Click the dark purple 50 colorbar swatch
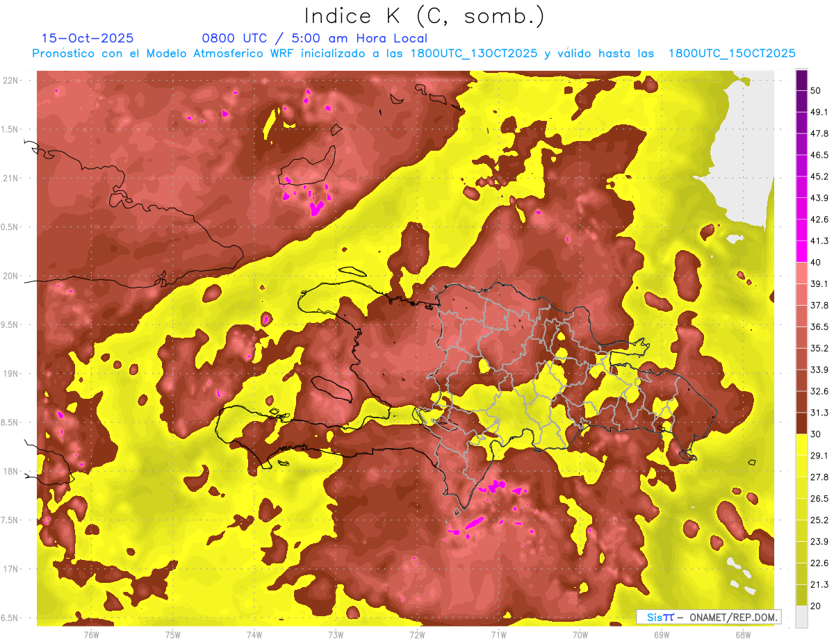The height and width of the screenshot is (644, 834). click(801, 80)
